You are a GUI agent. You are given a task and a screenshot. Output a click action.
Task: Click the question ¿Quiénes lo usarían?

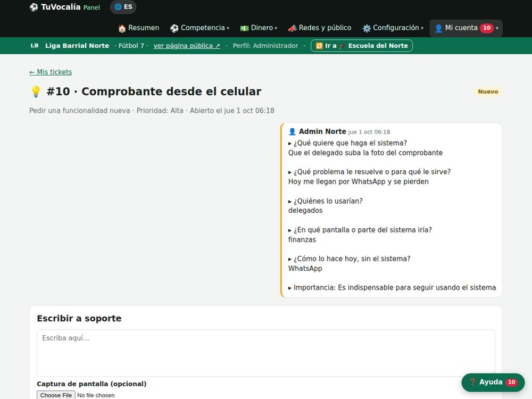[328, 201]
